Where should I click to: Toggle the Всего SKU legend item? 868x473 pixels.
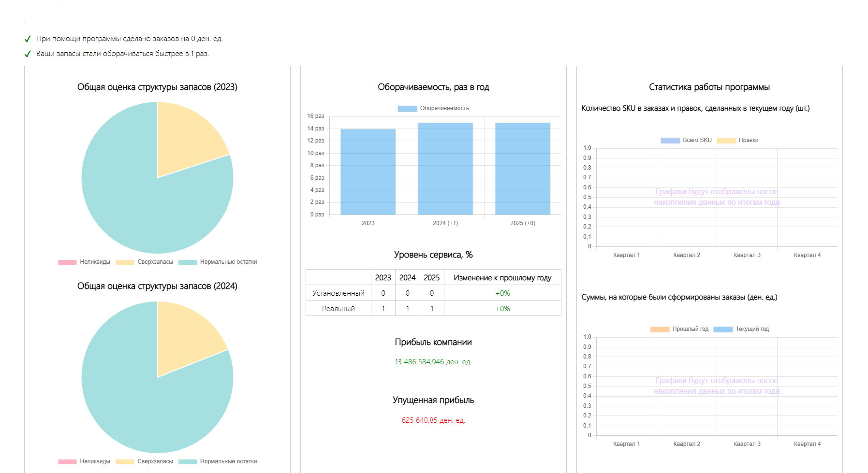pyautogui.click(x=686, y=140)
